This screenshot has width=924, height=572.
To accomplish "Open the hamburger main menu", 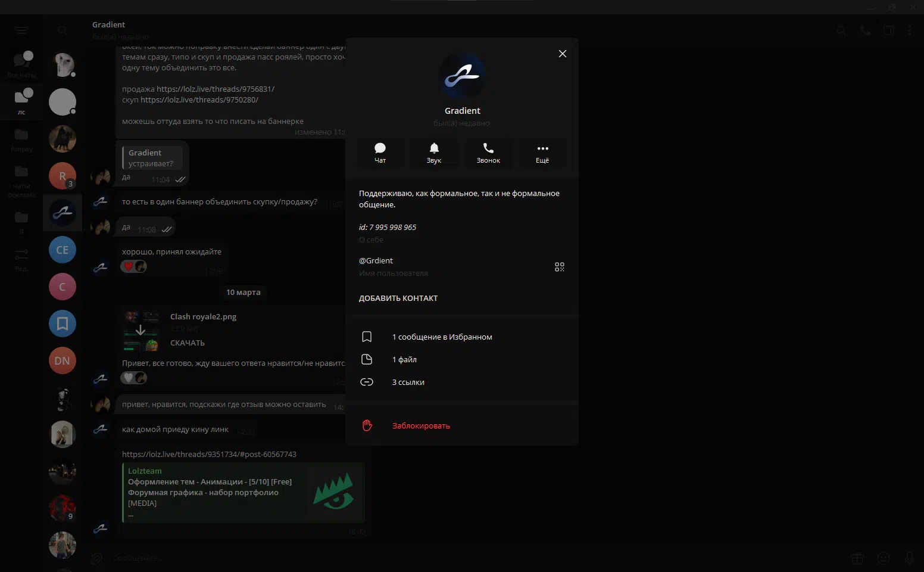I will tap(21, 31).
